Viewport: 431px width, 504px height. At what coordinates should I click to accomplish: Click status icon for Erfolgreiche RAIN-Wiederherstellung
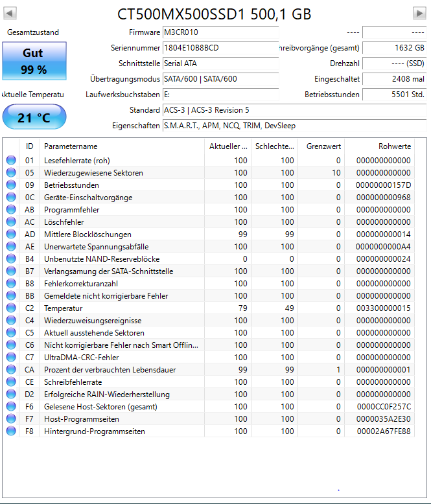tap(11, 395)
